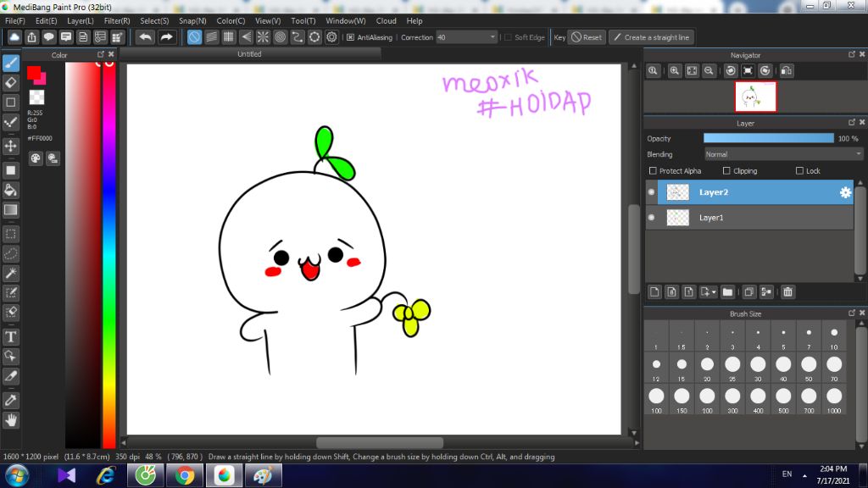Open the Cloud menu
868x488 pixels.
click(x=386, y=20)
